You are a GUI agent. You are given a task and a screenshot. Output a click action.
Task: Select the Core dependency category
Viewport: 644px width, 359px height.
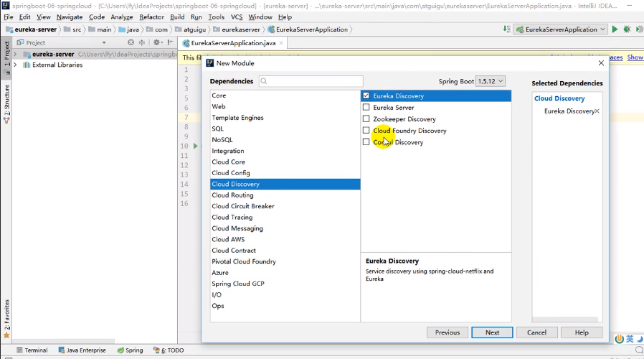(285, 95)
